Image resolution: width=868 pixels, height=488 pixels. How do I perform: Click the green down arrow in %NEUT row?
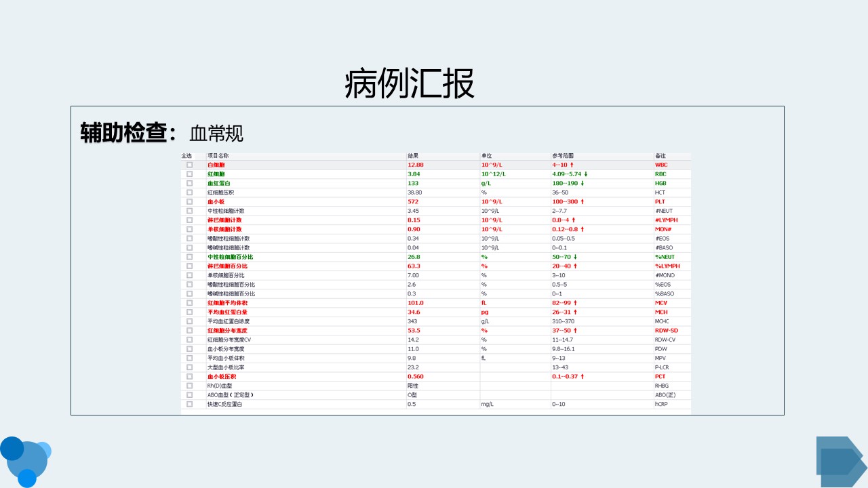pos(575,257)
